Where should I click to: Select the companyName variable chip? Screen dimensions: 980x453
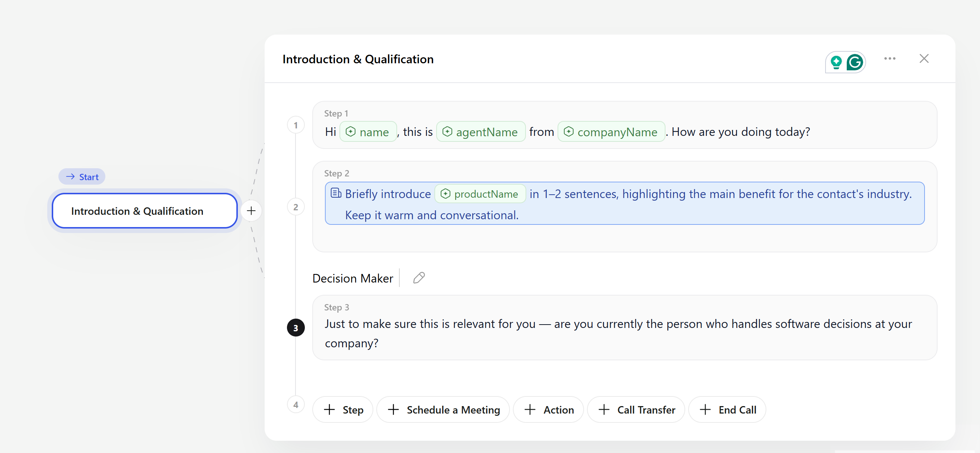[611, 132]
